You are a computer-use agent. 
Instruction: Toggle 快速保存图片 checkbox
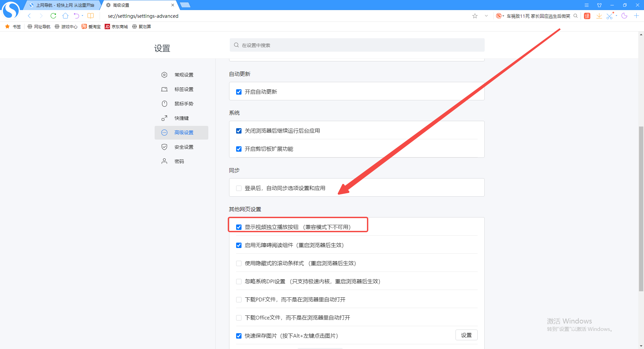point(239,336)
